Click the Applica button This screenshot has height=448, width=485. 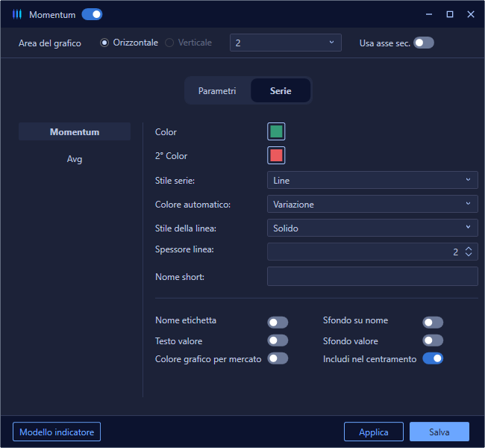click(x=374, y=432)
